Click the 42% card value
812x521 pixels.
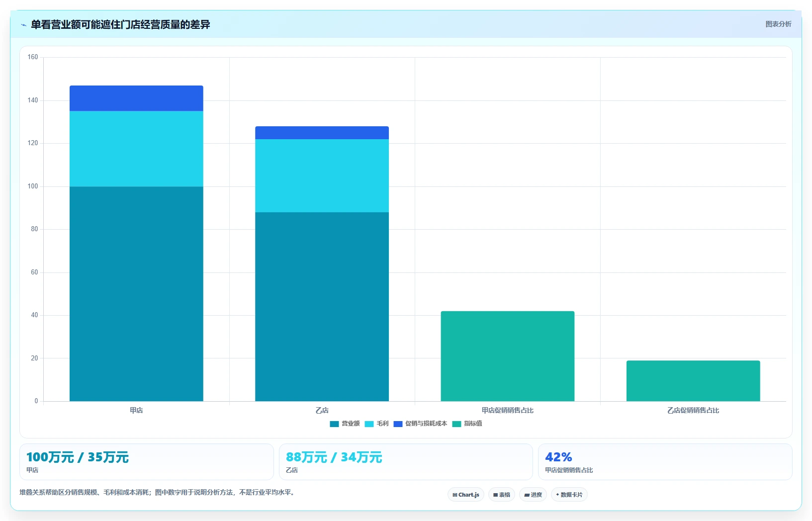(558, 457)
